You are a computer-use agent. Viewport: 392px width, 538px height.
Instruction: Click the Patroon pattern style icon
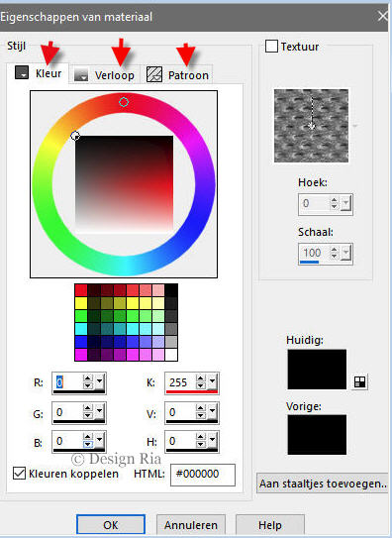(154, 74)
